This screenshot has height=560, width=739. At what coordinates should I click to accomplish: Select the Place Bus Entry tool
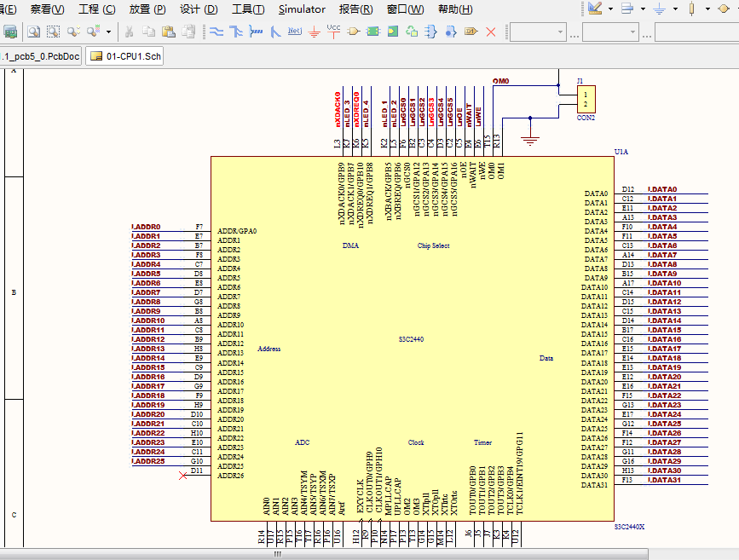(x=275, y=32)
